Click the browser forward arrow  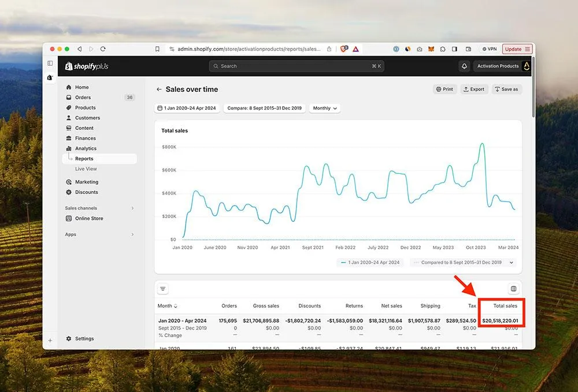pyautogui.click(x=91, y=49)
